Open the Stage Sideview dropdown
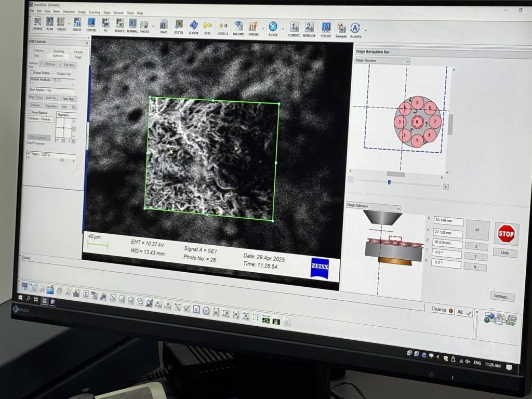Viewport: 532px width, 399px height. click(x=373, y=206)
